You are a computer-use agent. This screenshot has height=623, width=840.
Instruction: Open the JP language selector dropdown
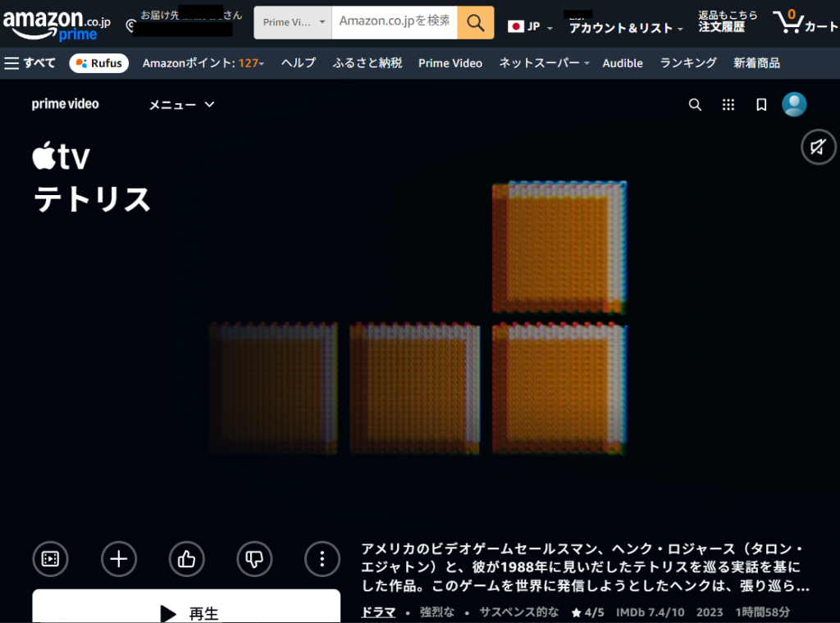click(530, 26)
